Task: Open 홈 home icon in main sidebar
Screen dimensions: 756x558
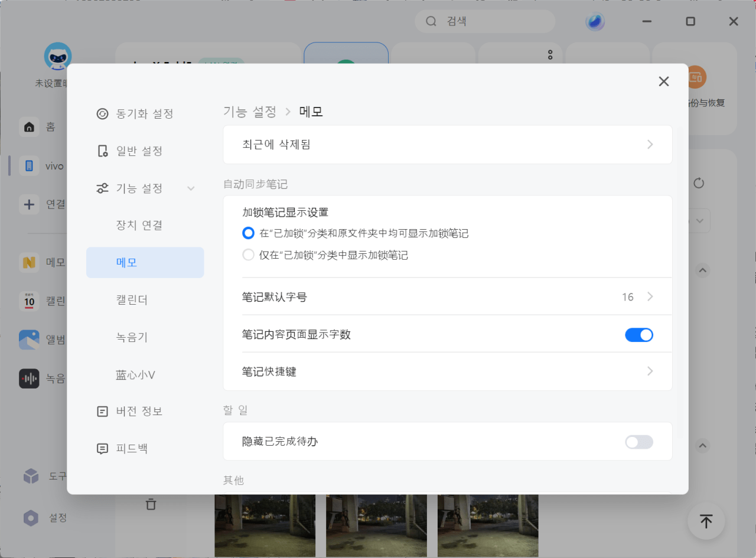Action: tap(29, 127)
